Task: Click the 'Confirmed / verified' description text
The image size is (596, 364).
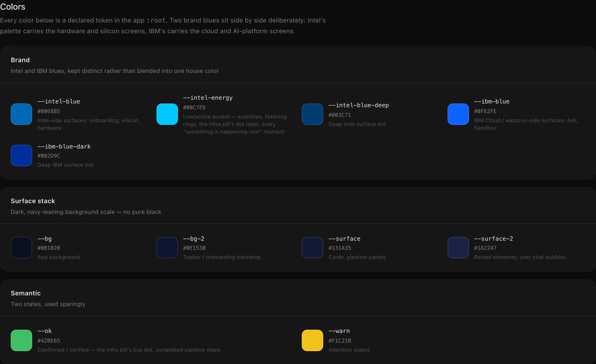Action: click(129, 350)
